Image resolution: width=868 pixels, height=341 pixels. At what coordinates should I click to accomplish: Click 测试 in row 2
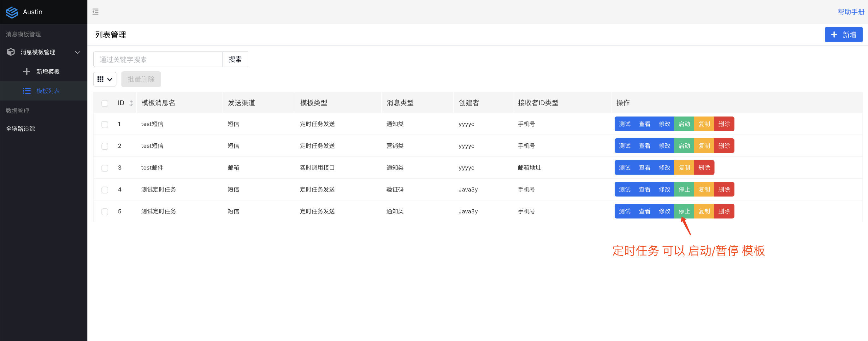[x=624, y=146]
